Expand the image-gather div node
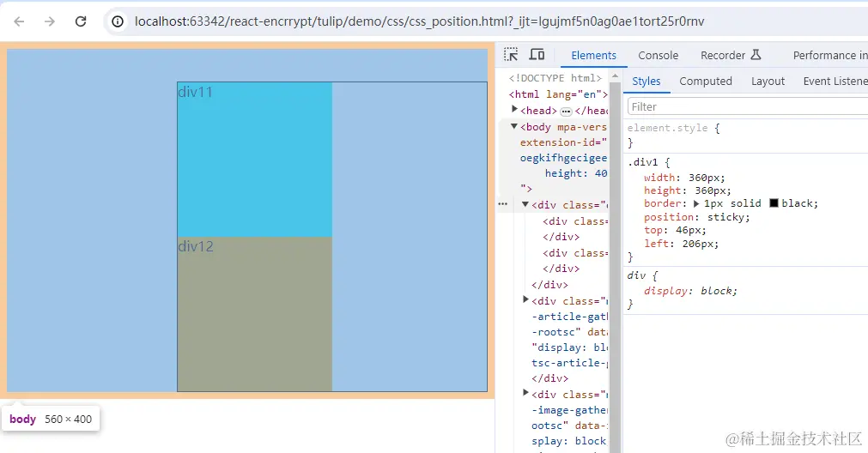 click(525, 393)
